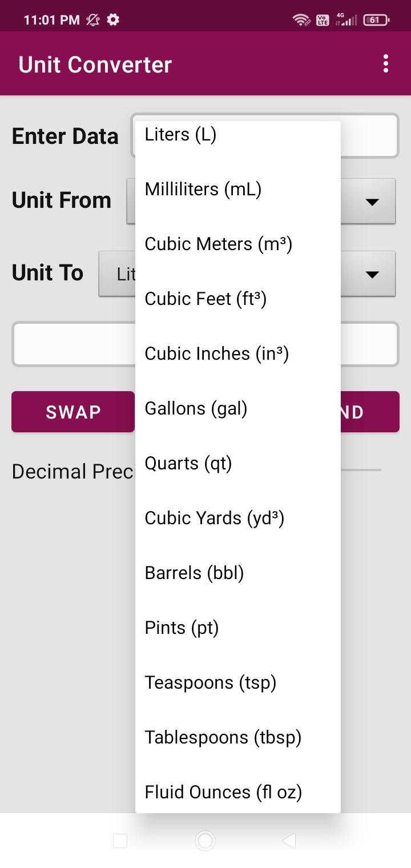The width and height of the screenshot is (411, 868).
Task: Tap the Android home circle button
Action: pos(205,840)
